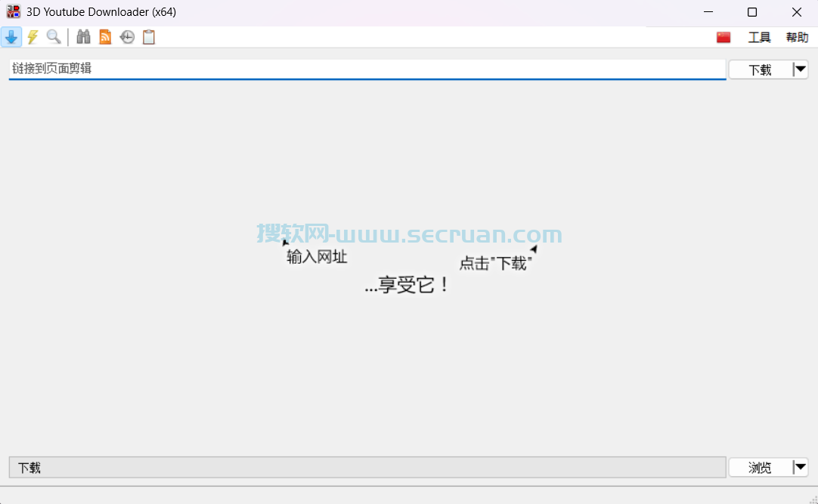Open the 工具 menu
818x504 pixels.
759,38
